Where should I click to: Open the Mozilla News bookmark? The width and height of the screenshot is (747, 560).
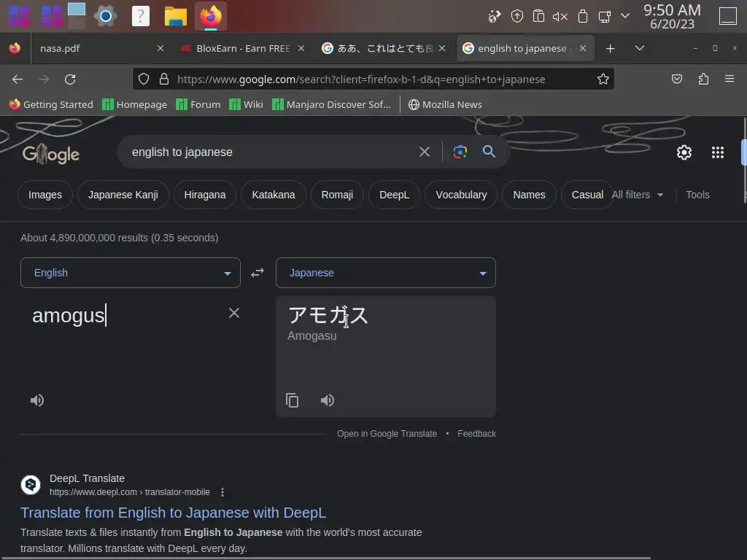click(x=445, y=104)
